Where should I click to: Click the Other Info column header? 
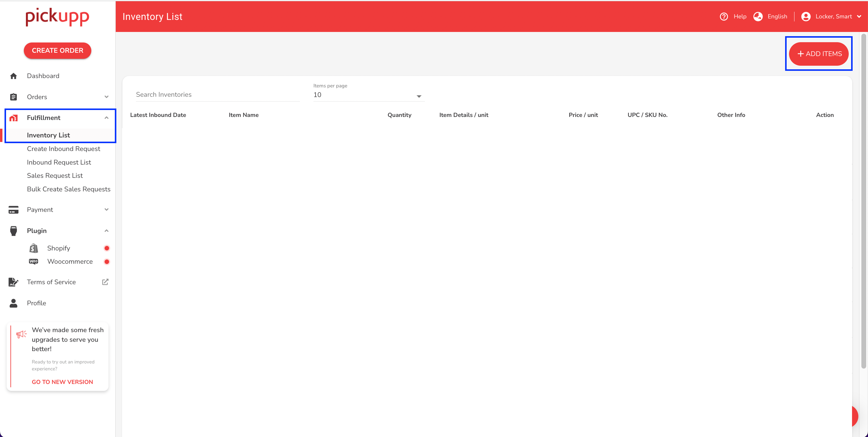(x=731, y=115)
